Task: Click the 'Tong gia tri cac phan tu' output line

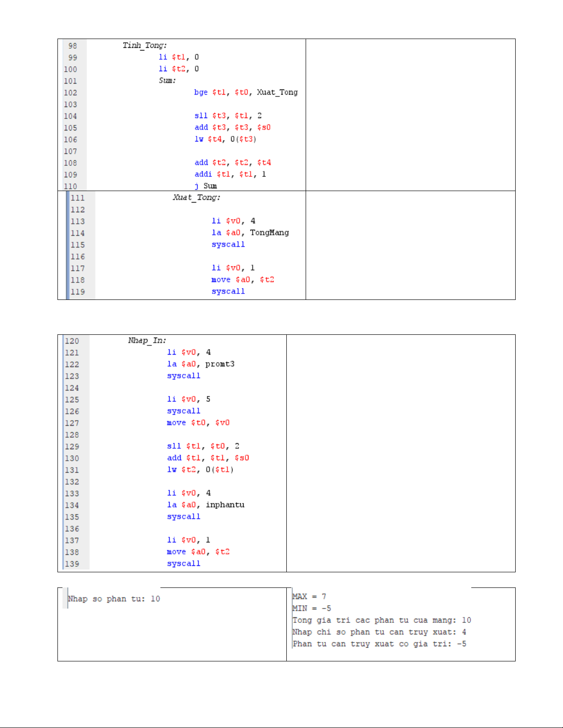Action: pos(381,620)
